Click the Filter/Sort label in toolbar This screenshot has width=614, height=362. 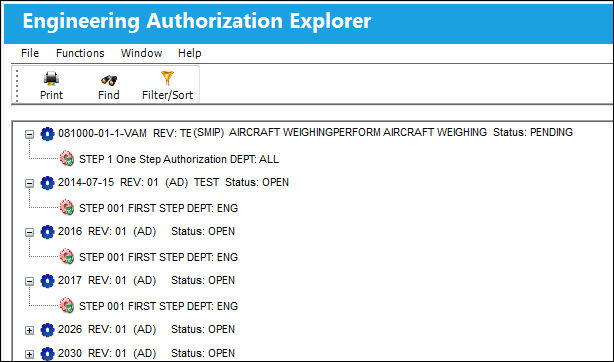click(167, 95)
